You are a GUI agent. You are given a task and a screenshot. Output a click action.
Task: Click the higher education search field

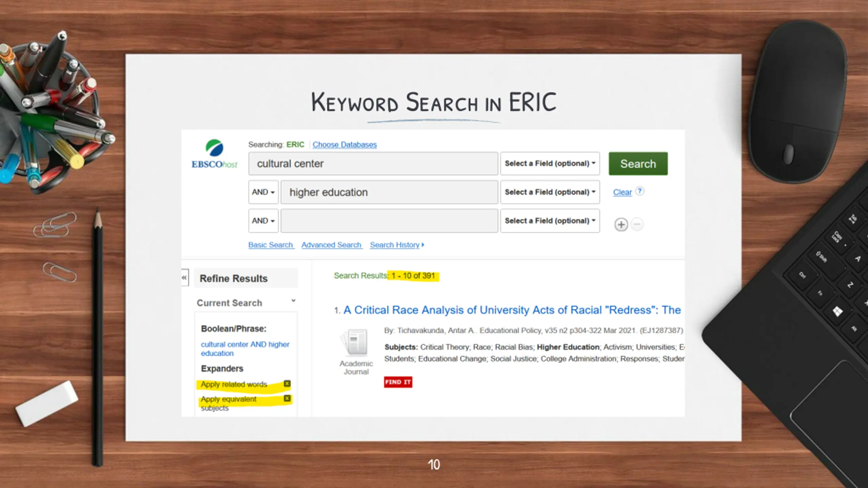389,192
